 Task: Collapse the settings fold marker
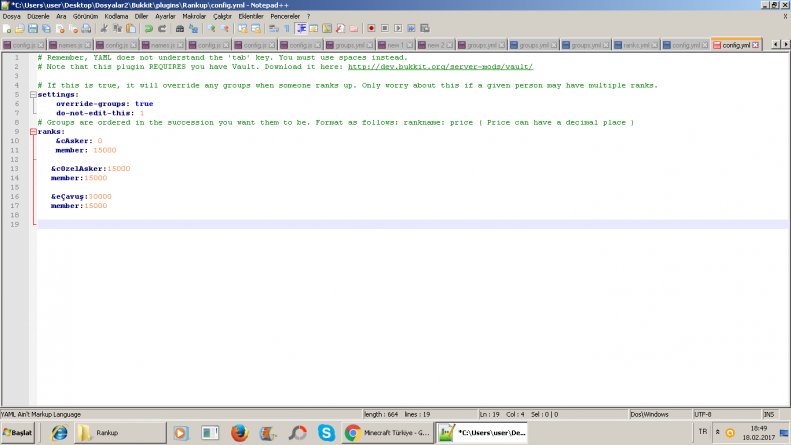pos(33,95)
